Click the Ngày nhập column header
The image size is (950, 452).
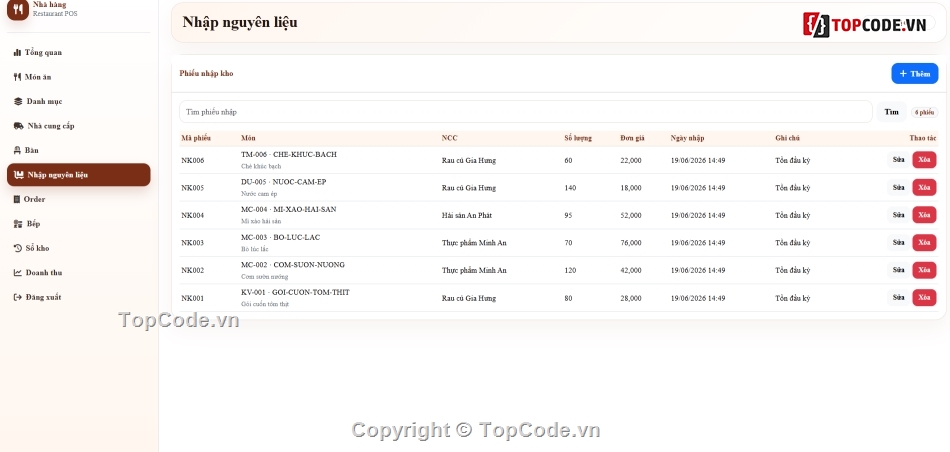pyautogui.click(x=687, y=138)
